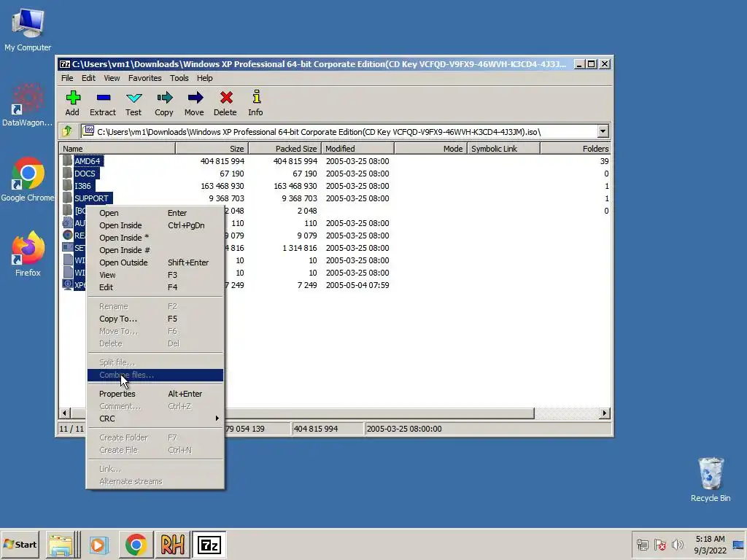Image resolution: width=747 pixels, height=560 pixels.
Task: Expand the address path dropdown
Action: point(603,131)
